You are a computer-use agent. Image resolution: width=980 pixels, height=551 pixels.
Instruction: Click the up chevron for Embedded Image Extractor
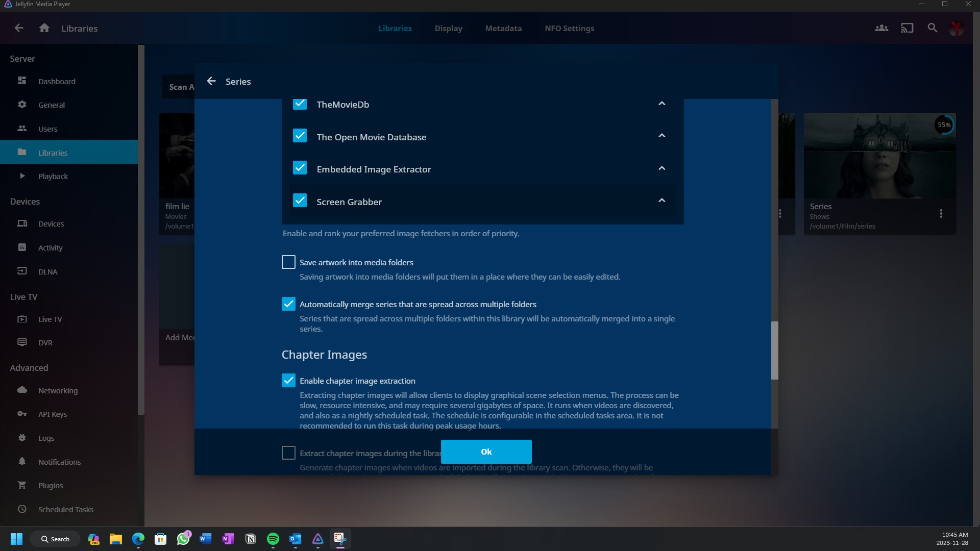coord(662,168)
